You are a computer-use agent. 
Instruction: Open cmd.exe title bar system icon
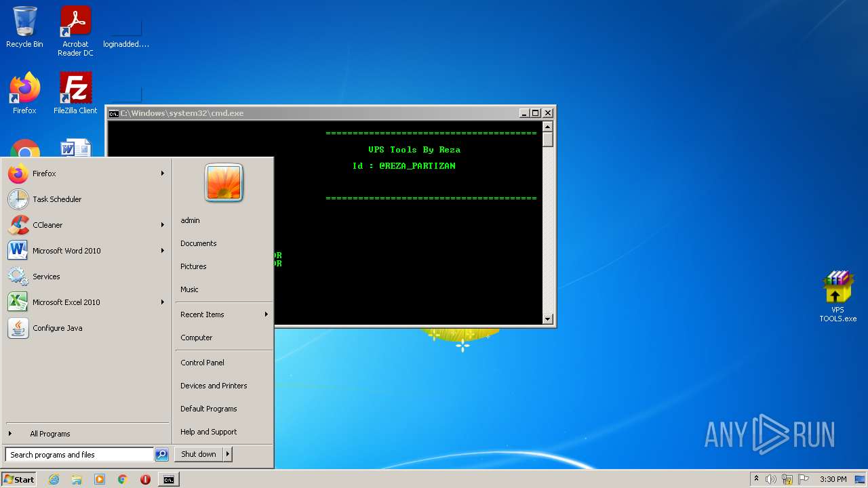114,113
